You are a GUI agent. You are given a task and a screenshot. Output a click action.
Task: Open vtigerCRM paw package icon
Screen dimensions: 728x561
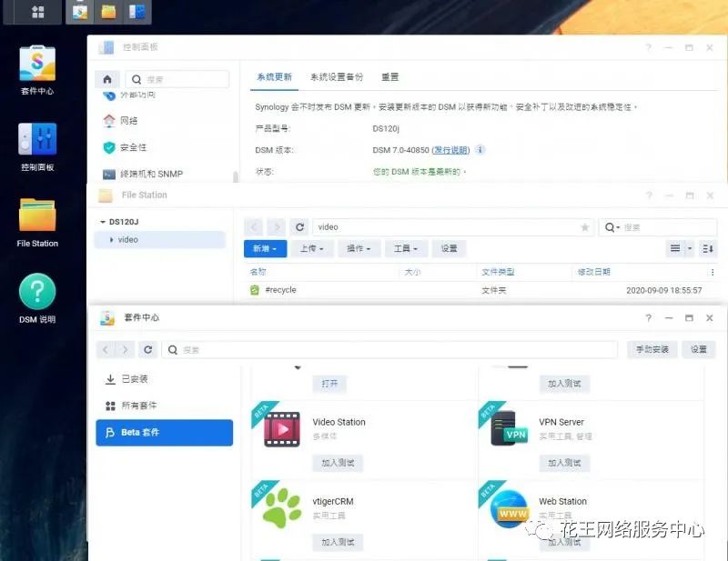pos(282,508)
